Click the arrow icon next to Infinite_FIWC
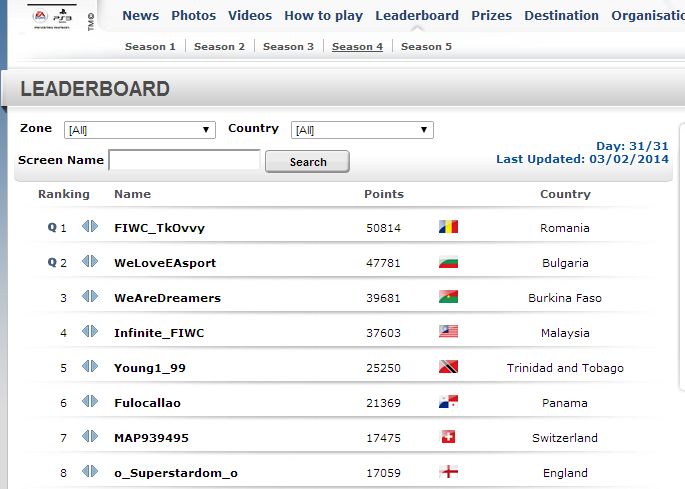The width and height of the screenshot is (685, 489). (90, 332)
